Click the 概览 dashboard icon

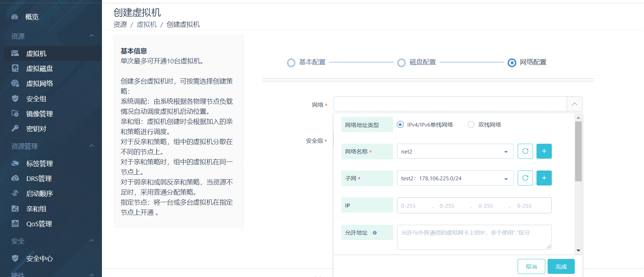tap(15, 17)
